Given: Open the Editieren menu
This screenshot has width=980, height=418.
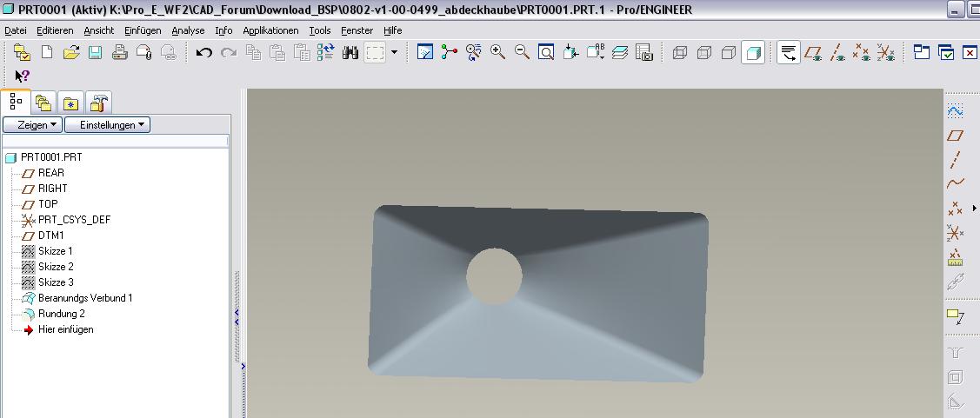Looking at the screenshot, I should [x=55, y=30].
